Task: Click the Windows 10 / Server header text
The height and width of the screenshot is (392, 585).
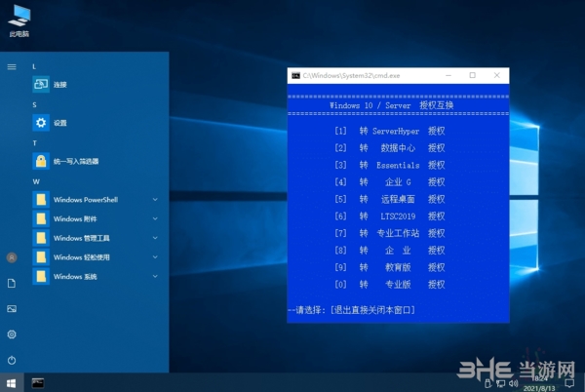Action: tap(391, 105)
